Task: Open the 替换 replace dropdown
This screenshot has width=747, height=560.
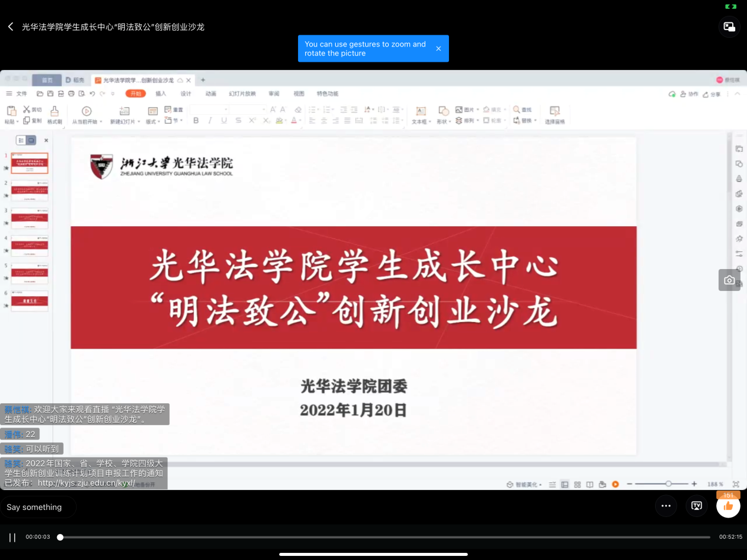Action: click(x=525, y=120)
